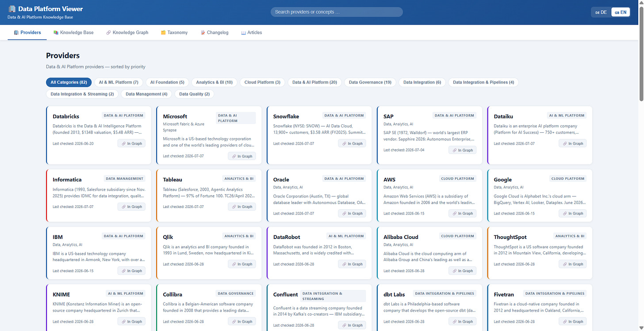The image size is (644, 331).
Task: Filter by Data Integration & Pipelines (4)
Action: click(x=483, y=82)
